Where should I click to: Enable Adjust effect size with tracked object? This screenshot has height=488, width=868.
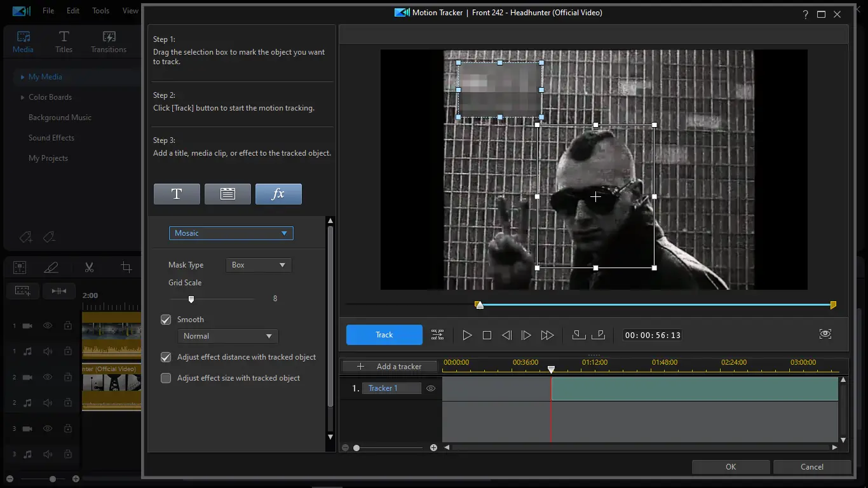[166, 378]
